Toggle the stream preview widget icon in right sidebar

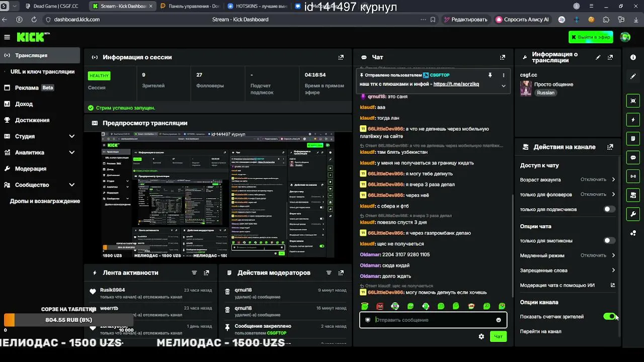[x=633, y=101]
